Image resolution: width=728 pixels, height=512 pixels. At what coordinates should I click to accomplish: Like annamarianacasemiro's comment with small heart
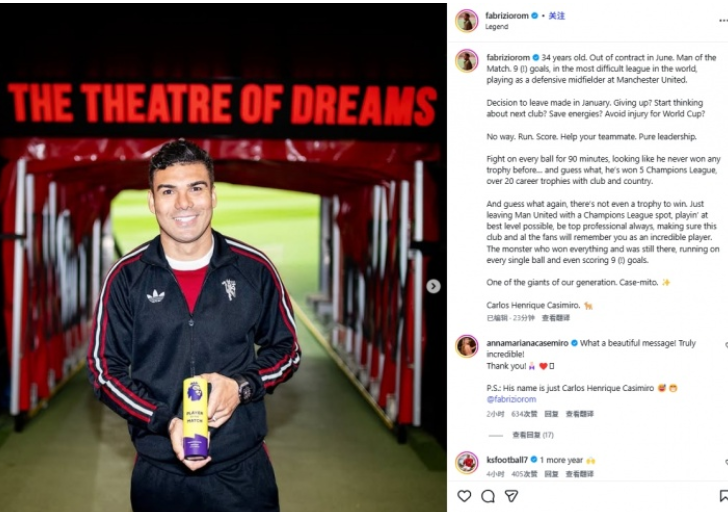point(726,345)
